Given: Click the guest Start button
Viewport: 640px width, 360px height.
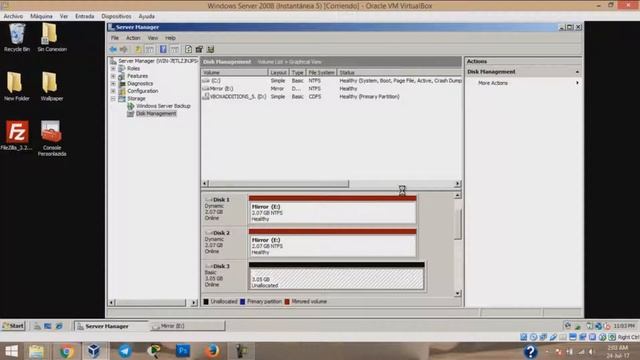Looking at the screenshot, I should (x=13, y=326).
